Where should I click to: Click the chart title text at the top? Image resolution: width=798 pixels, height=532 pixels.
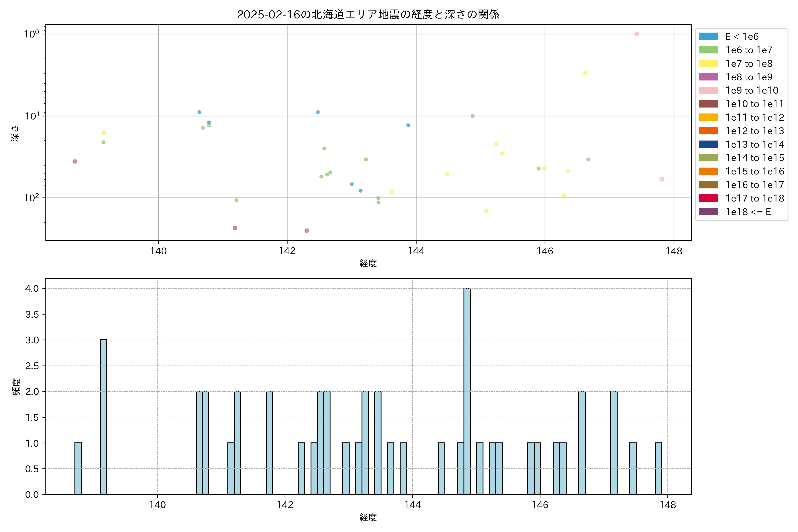click(x=368, y=15)
